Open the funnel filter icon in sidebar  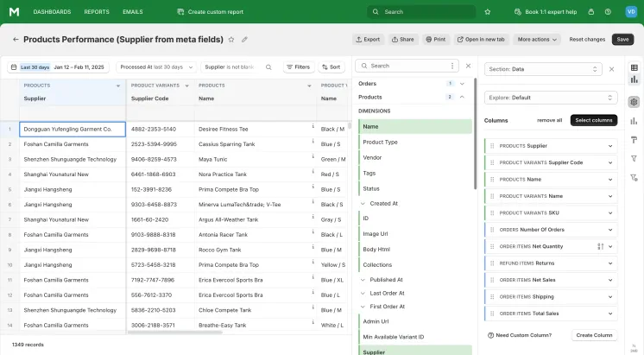click(635, 159)
